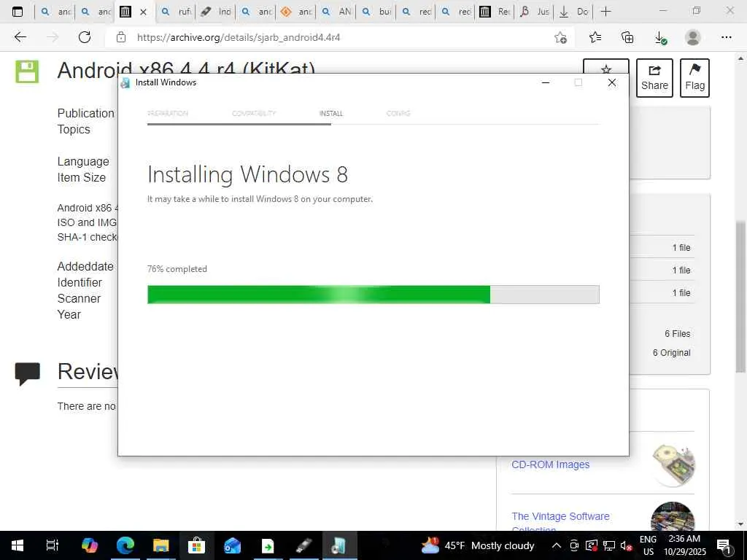Minimize the Install Windows dialog
This screenshot has width=747, height=560.
click(x=546, y=83)
